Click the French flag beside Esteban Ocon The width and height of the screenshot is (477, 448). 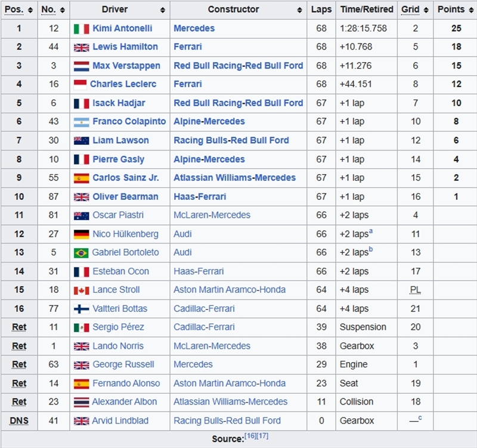[82, 272]
